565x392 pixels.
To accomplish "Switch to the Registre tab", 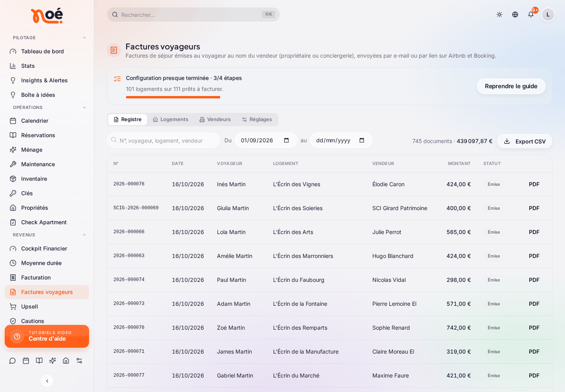I will 128,120.
